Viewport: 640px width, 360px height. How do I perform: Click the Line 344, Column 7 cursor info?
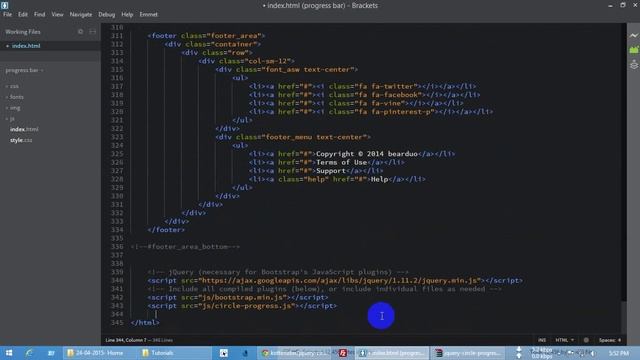(126, 340)
